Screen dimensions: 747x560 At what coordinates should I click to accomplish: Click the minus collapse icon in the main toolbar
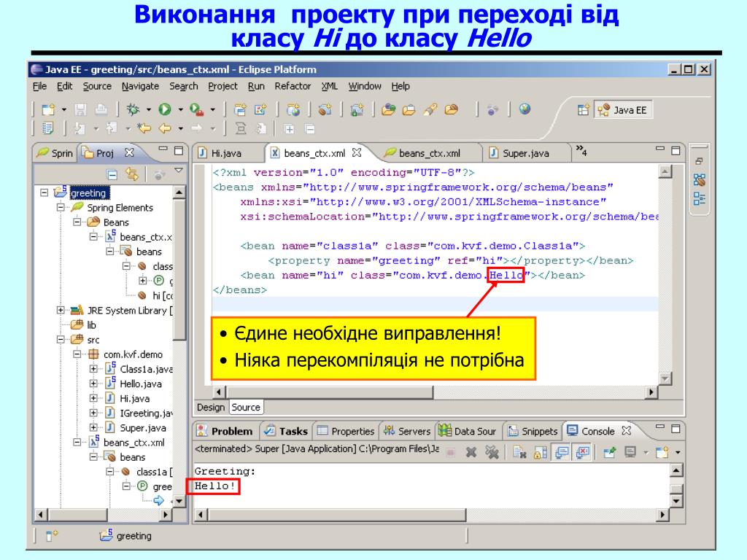click(309, 128)
